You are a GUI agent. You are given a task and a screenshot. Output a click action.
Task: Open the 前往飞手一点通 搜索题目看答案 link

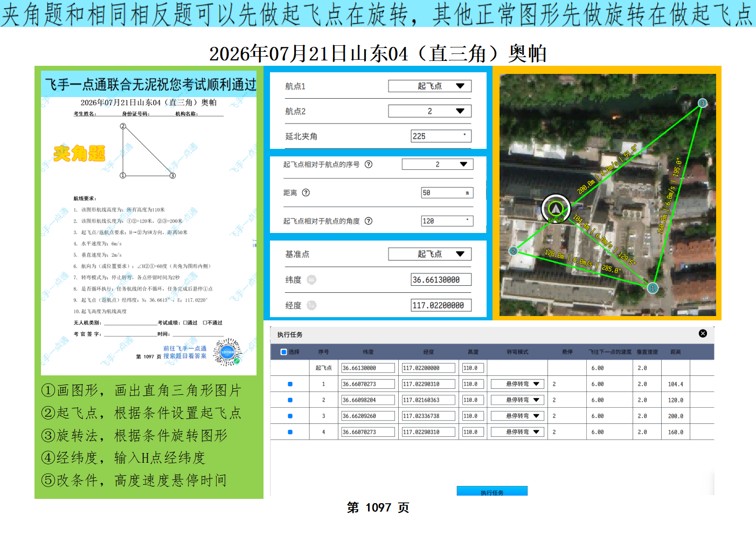185,352
